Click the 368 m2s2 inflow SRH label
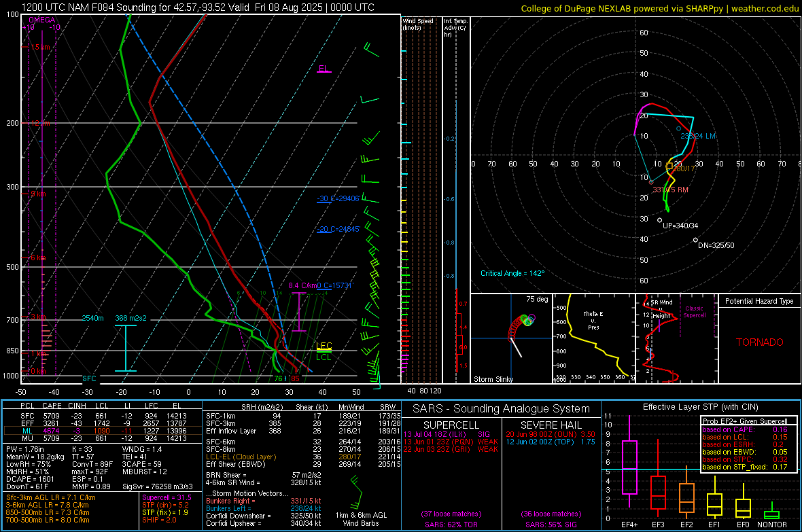Screen dimensions: 802x532 pyautogui.click(x=130, y=318)
